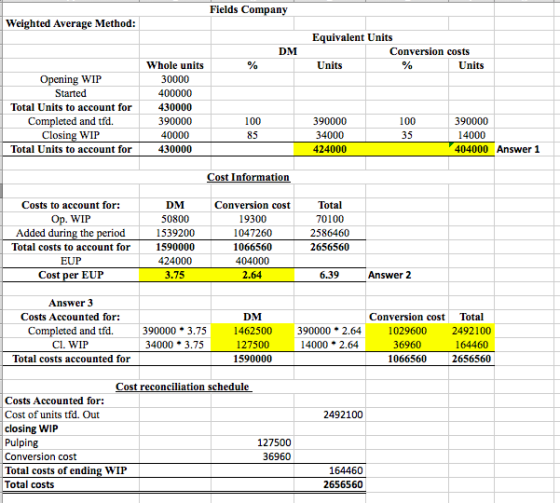Select the highlighted conversion cost 36960
This screenshot has width=560, height=503.
click(x=407, y=345)
